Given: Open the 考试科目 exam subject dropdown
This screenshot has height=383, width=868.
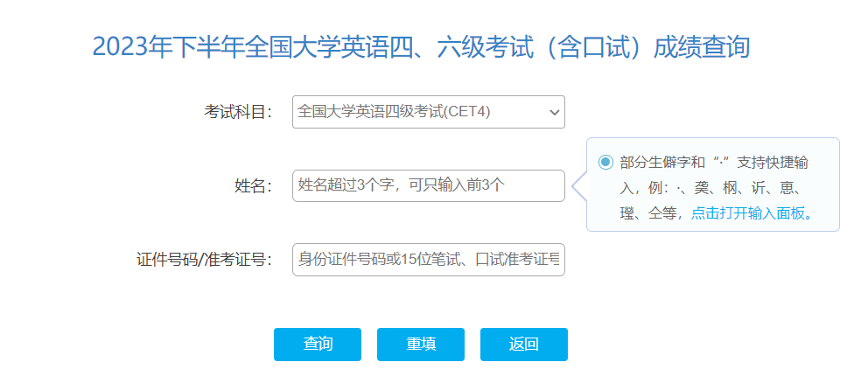Looking at the screenshot, I should 428,112.
